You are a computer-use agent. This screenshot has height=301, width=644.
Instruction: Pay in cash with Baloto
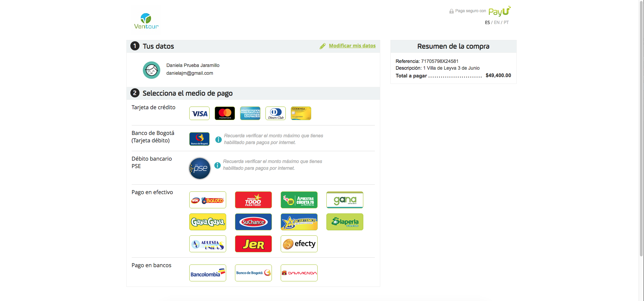[208, 200]
